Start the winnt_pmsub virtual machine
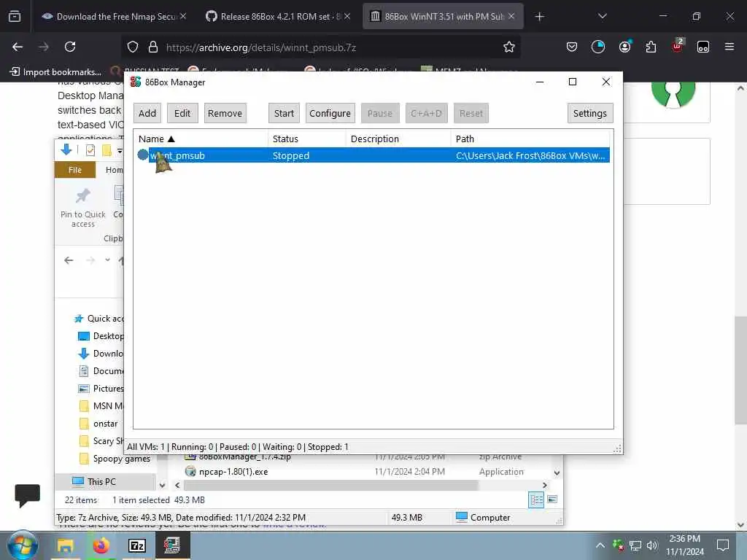This screenshot has height=560, width=747. tap(284, 113)
